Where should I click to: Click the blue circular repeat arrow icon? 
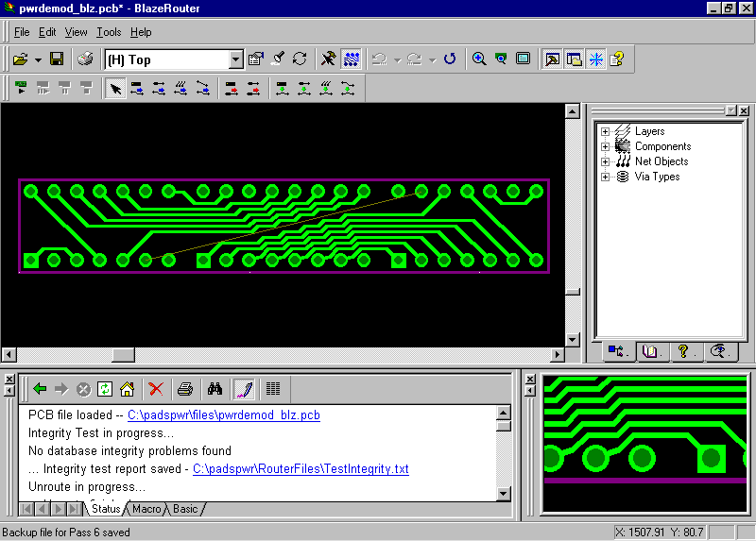tap(450, 59)
